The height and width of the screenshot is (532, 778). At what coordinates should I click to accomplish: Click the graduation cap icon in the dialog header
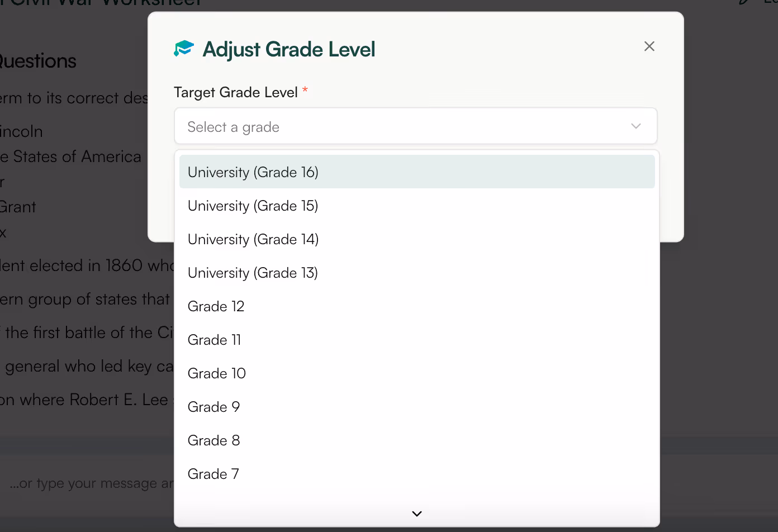coord(184,49)
